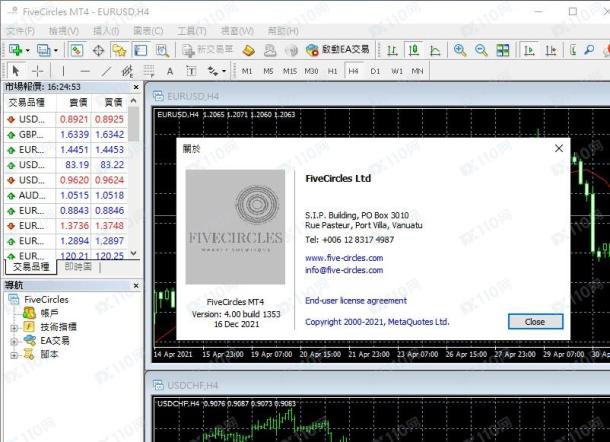This screenshot has width=610, height=442.
Task: Open the Profiles toolbar icon
Action: [x=43, y=50]
